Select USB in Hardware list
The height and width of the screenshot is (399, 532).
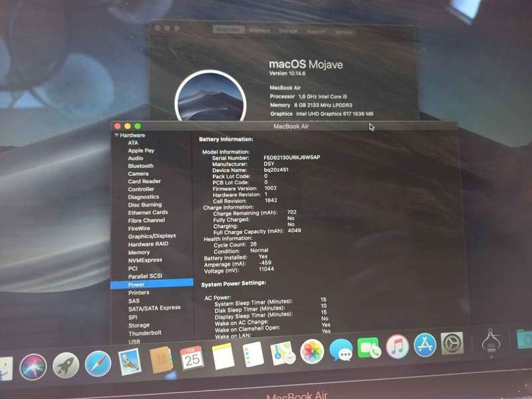coord(134,342)
